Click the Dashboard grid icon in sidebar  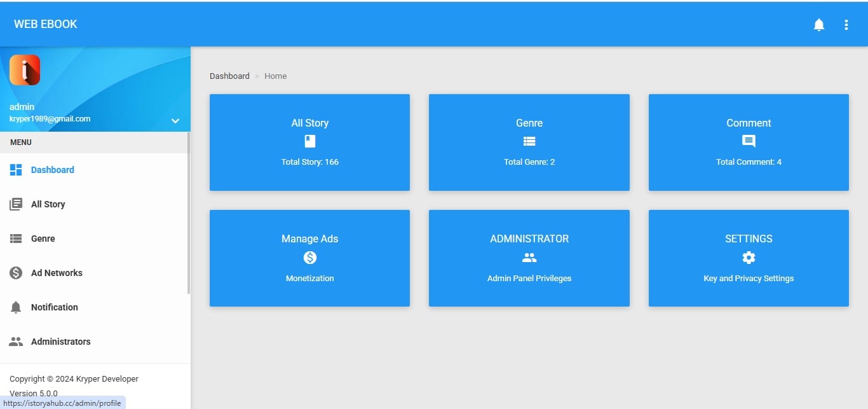[x=16, y=170]
